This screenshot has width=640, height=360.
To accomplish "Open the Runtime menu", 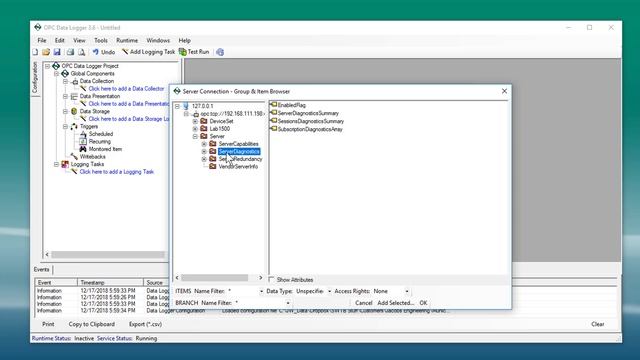I will [127, 40].
